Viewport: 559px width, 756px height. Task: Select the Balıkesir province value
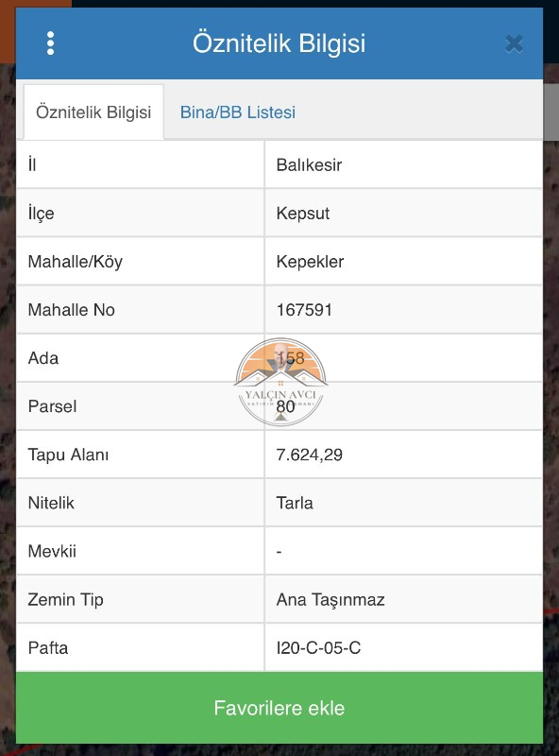point(309,164)
